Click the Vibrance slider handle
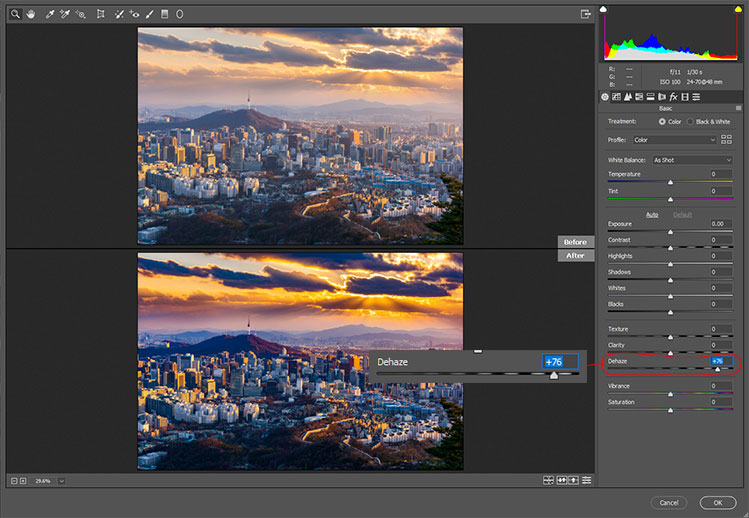The width and height of the screenshot is (749, 518). 670,394
